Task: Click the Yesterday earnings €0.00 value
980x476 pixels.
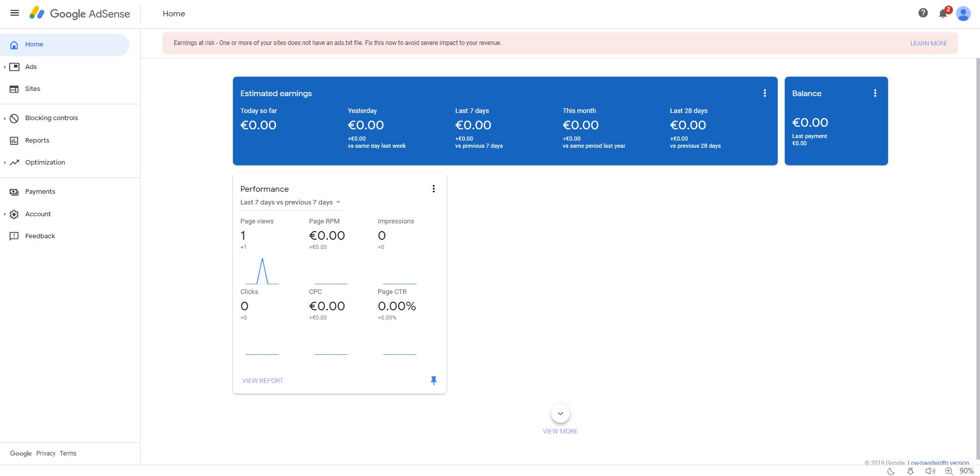Action: pyautogui.click(x=365, y=125)
